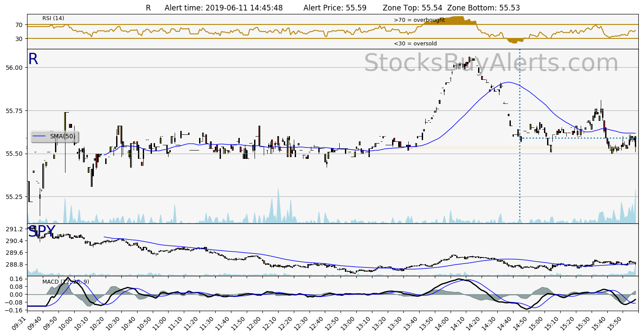Click the "RSI (14)" indicator label
The image size is (644, 336).
[53, 18]
